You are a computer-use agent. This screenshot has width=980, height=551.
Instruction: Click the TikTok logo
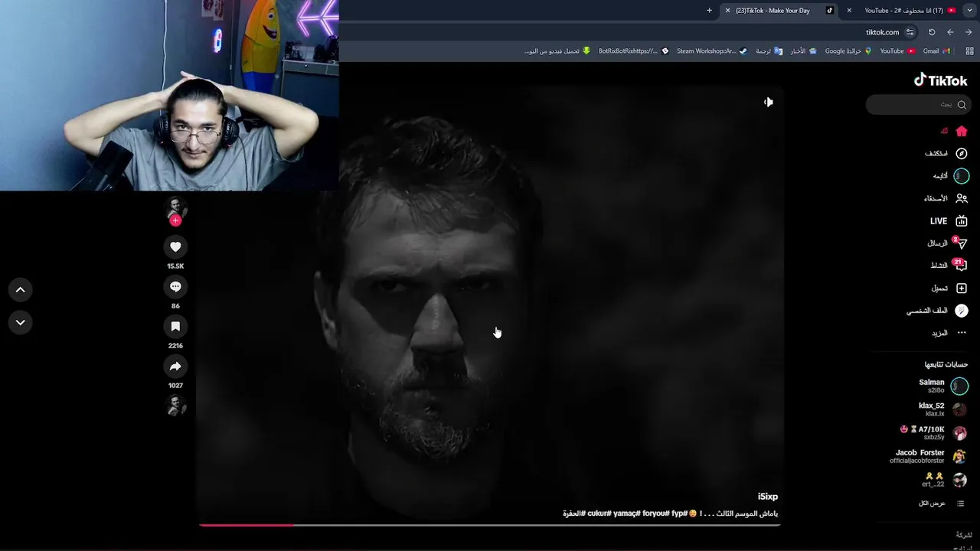940,80
